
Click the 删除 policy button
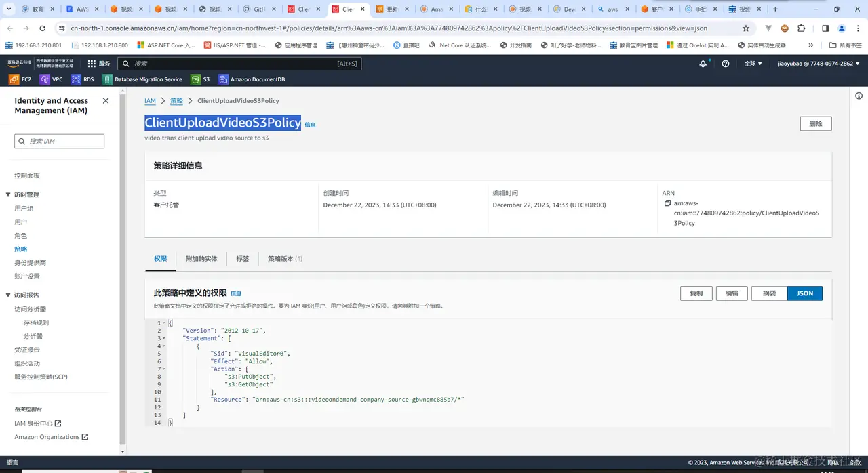coord(816,123)
